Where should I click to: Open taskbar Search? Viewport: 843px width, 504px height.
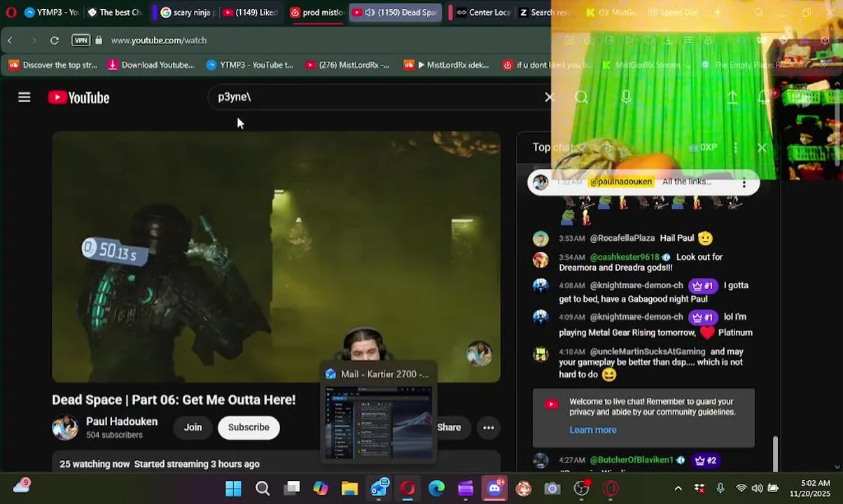click(263, 489)
